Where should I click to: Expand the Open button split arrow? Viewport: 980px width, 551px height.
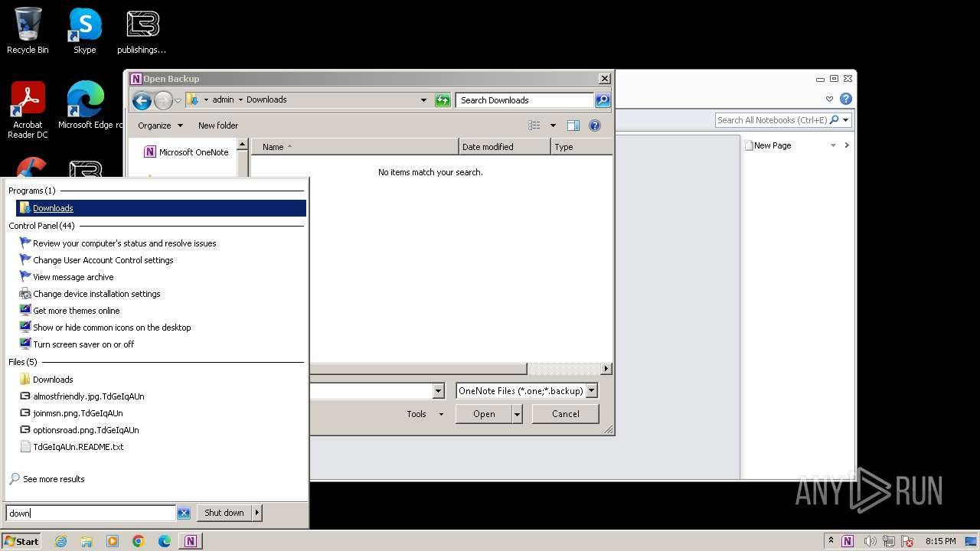click(518, 414)
